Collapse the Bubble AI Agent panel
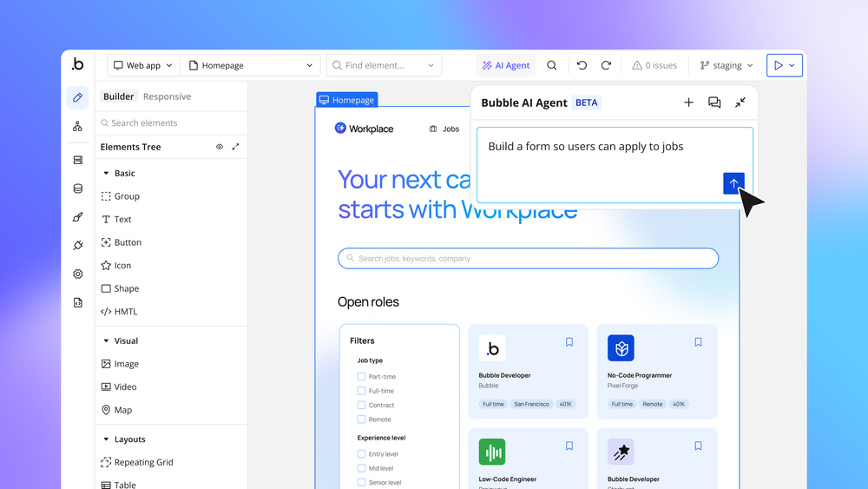Screen dimensions: 868x489 (740, 102)
